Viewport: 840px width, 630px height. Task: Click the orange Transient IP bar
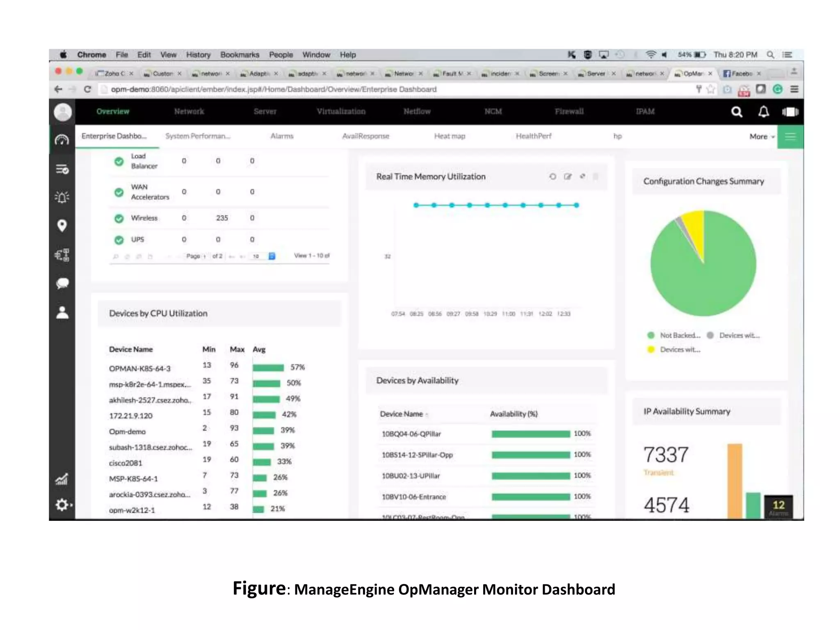tap(735, 481)
